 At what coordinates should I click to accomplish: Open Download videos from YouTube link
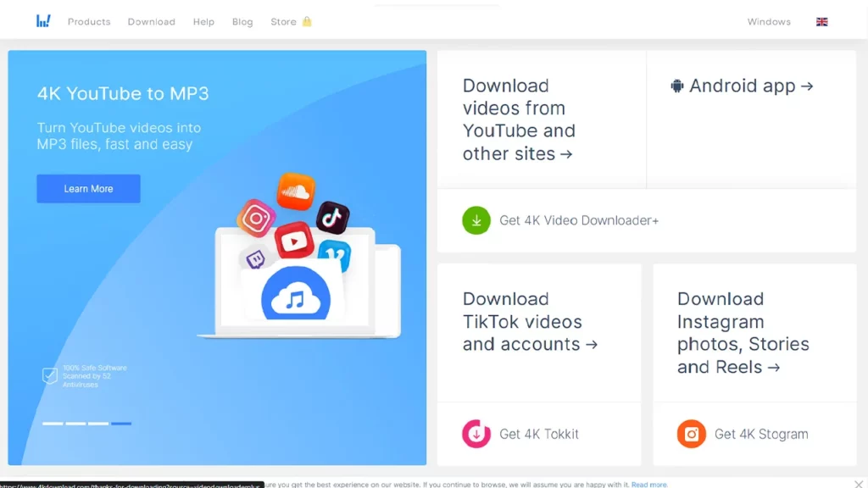click(x=519, y=119)
